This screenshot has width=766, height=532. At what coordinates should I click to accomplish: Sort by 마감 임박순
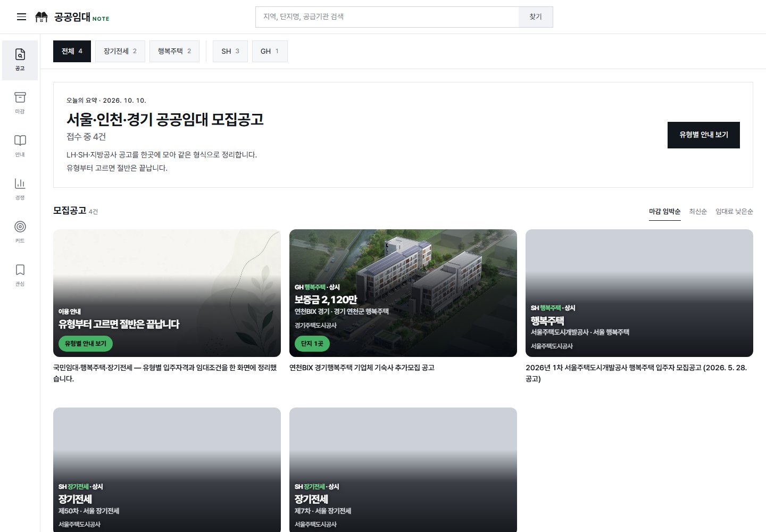(x=665, y=212)
